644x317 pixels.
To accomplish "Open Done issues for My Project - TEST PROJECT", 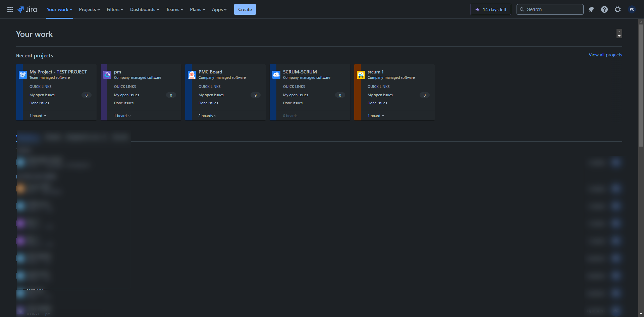I will coord(39,103).
